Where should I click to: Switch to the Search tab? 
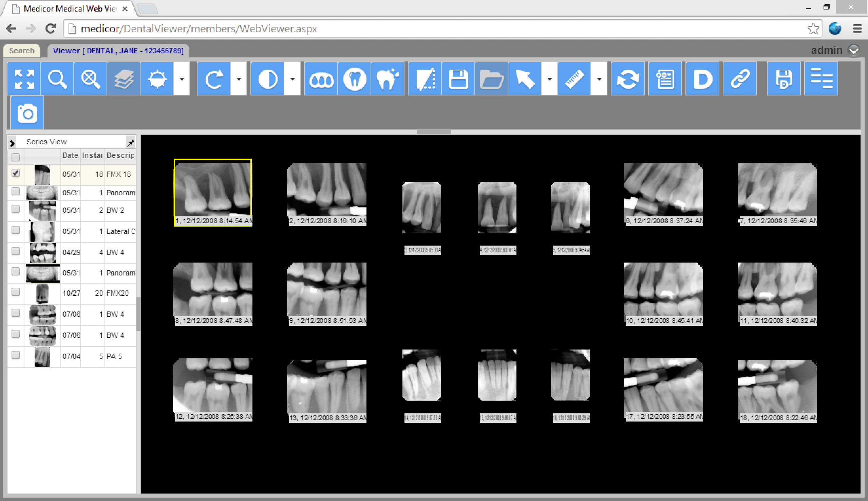(22, 51)
